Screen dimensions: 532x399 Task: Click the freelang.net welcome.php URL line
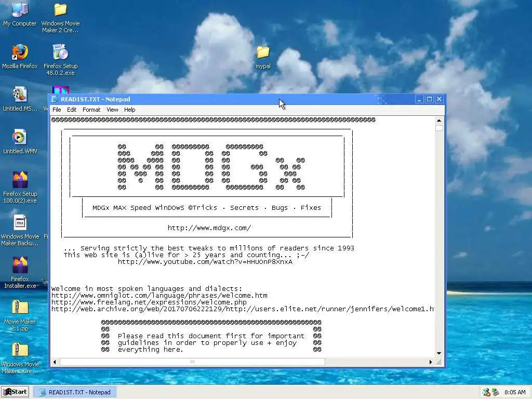[x=149, y=302]
